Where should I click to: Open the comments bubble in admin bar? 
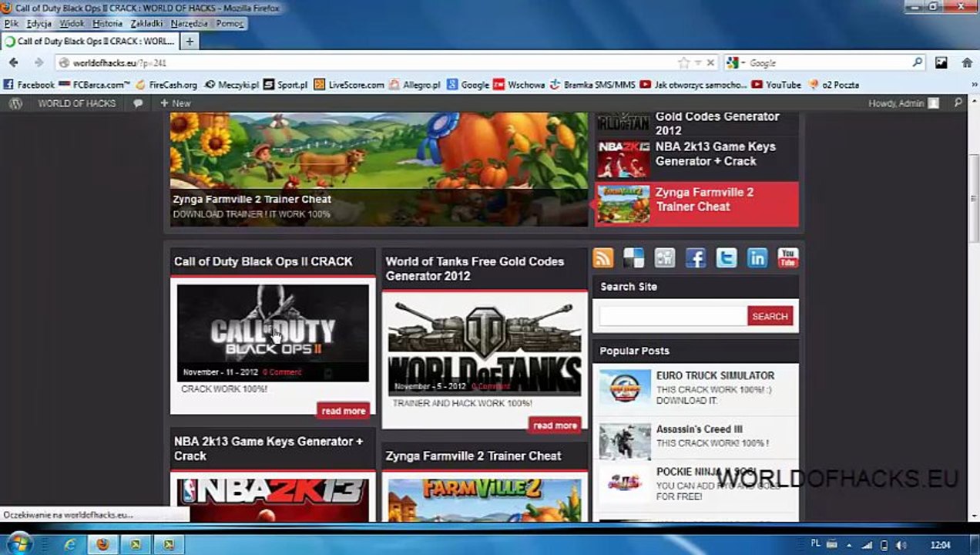pyautogui.click(x=138, y=103)
